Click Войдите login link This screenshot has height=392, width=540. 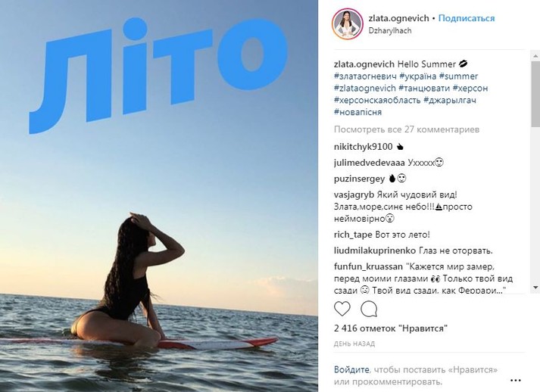(351, 370)
